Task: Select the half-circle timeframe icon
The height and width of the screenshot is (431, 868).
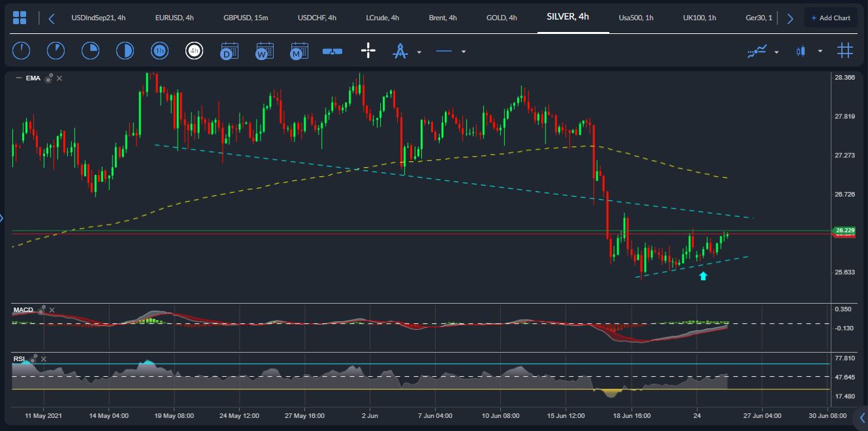Action: coord(124,51)
